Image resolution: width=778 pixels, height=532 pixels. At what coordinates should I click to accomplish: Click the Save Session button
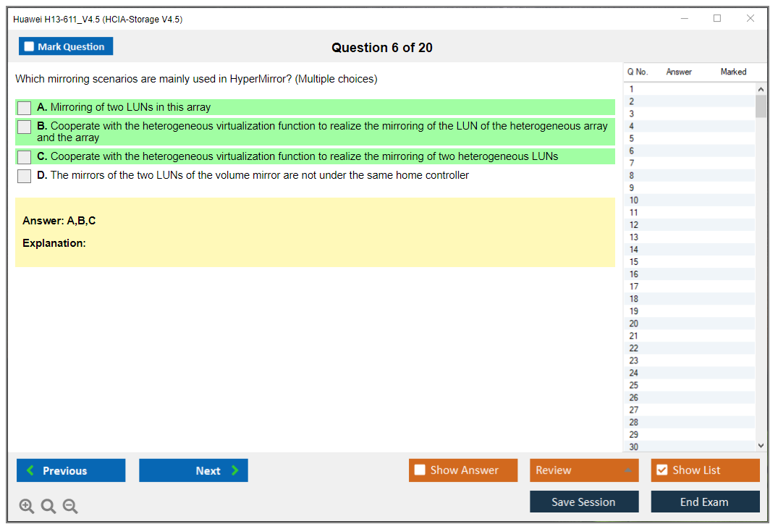click(x=583, y=502)
